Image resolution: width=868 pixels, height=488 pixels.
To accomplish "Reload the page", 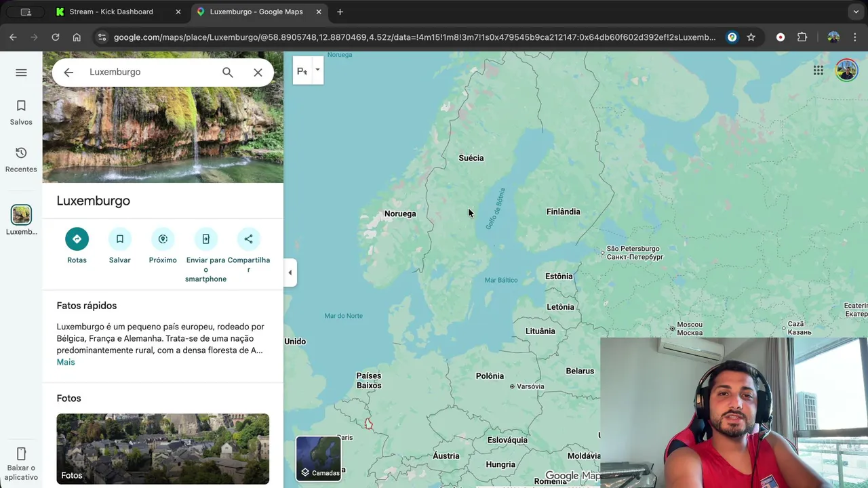I will (56, 37).
